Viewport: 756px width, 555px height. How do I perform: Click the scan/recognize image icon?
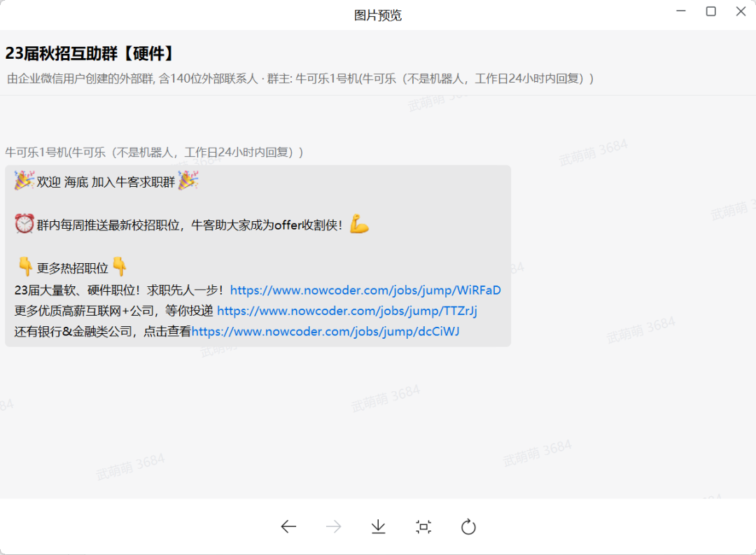(423, 526)
